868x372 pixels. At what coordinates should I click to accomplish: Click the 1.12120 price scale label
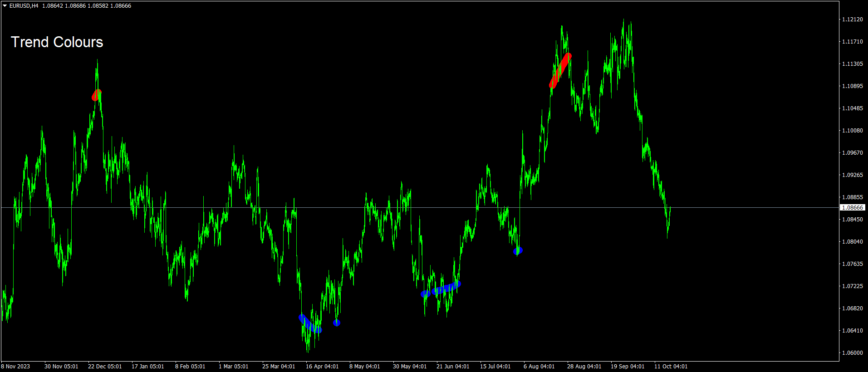point(852,20)
